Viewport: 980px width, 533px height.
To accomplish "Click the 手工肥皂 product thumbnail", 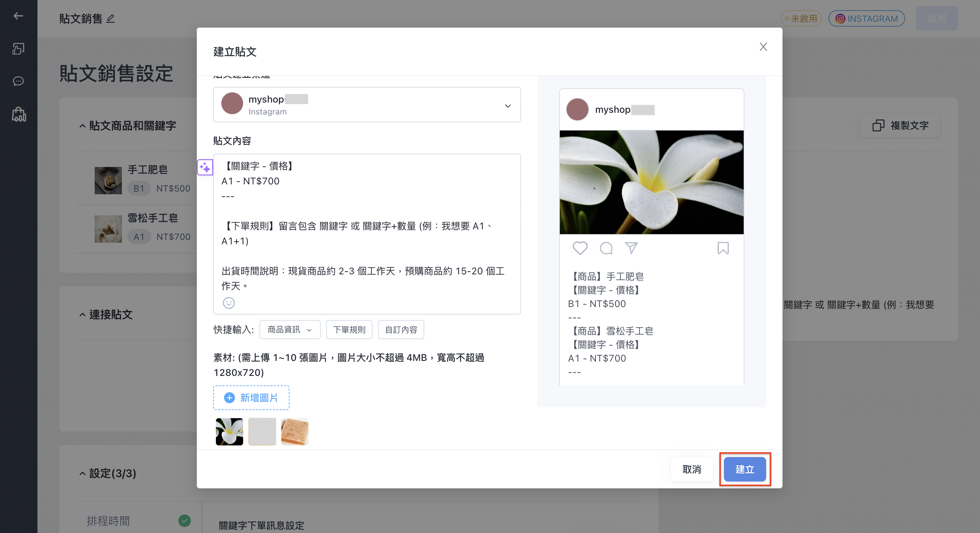I will coord(108,181).
